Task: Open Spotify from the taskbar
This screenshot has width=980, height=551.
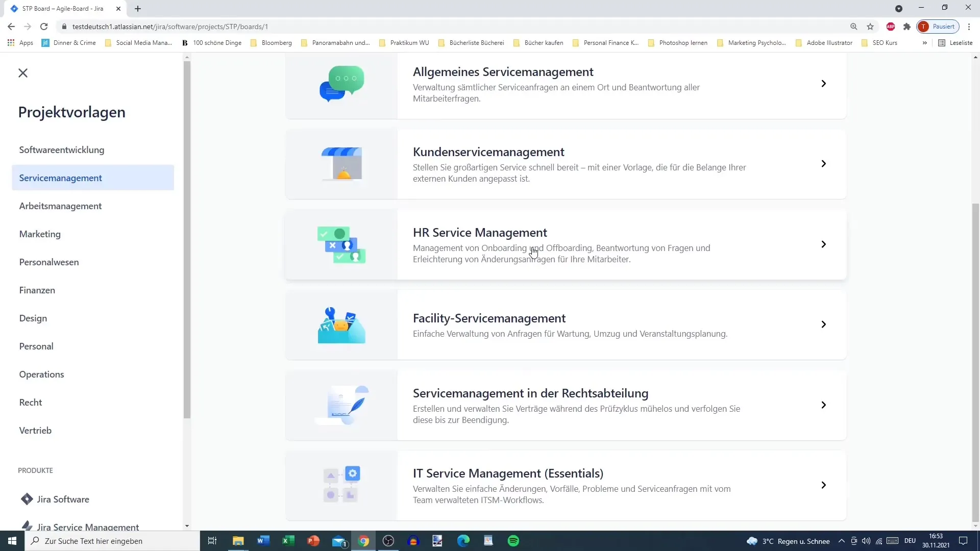Action: click(513, 541)
